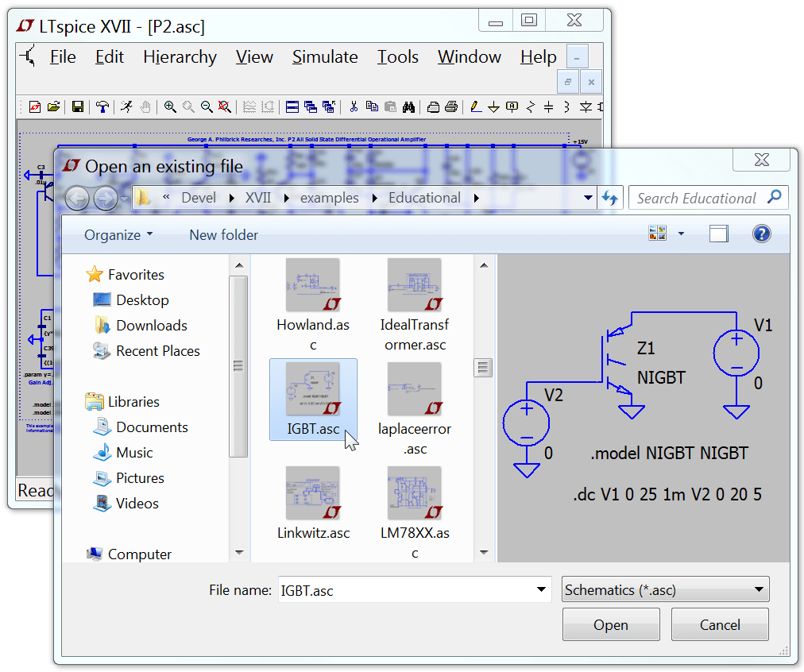Select the Place Diode tool
Image resolution: width=804 pixels, height=672 pixels.
(x=586, y=106)
